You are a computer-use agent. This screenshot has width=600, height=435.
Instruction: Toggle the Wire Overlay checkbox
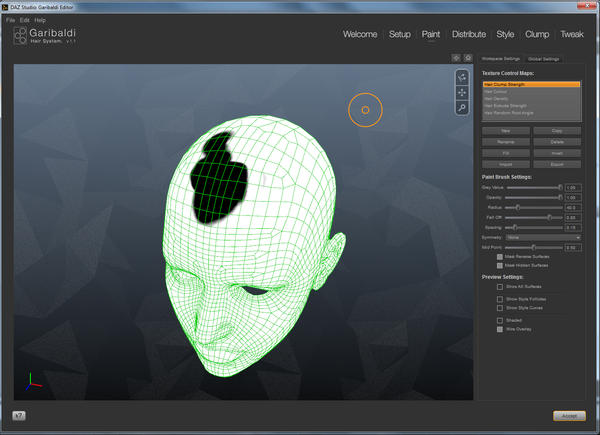500,329
